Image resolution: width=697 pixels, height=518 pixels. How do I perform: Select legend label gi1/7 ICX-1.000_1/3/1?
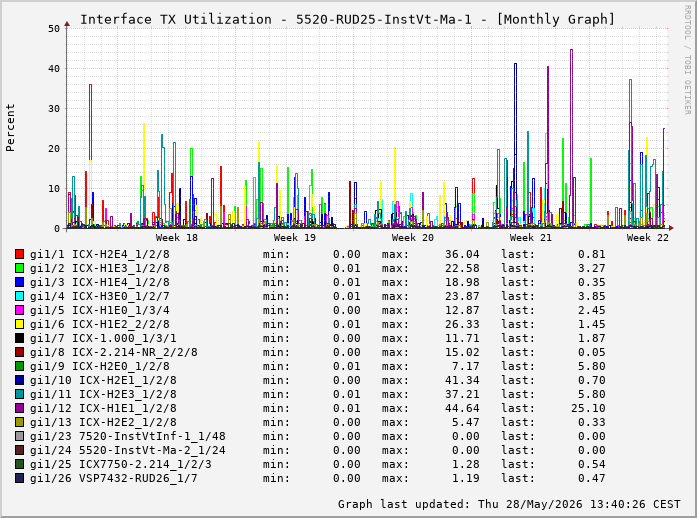[x=103, y=338]
